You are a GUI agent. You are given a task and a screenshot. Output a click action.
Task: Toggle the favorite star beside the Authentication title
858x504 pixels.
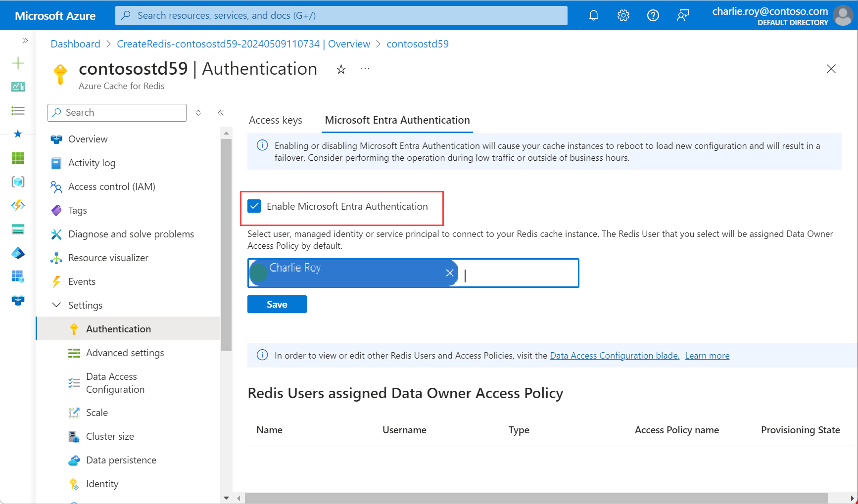coord(340,69)
